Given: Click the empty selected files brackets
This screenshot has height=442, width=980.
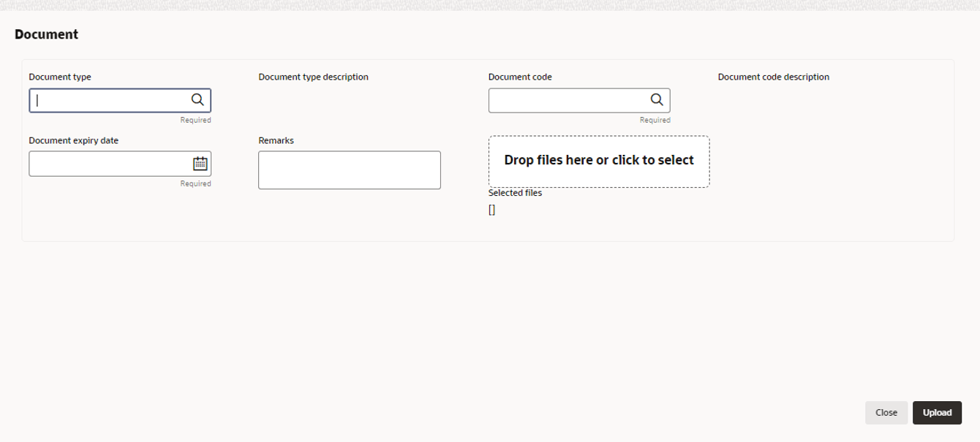Looking at the screenshot, I should click(x=492, y=210).
